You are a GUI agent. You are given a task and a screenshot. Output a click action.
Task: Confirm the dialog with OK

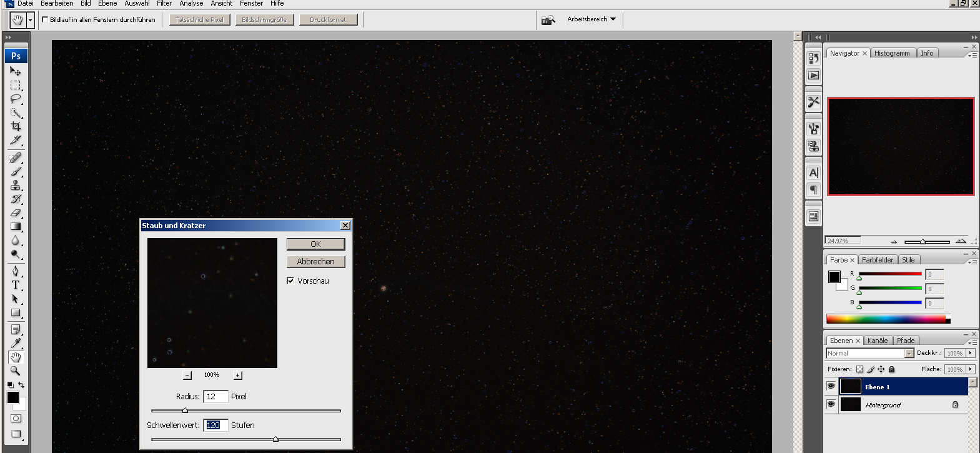click(315, 244)
